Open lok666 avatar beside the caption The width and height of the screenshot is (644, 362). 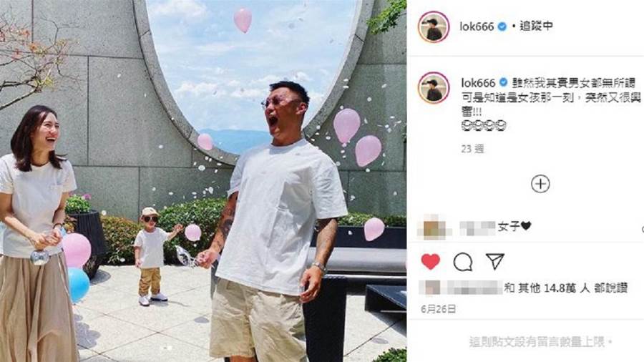tap(434, 88)
